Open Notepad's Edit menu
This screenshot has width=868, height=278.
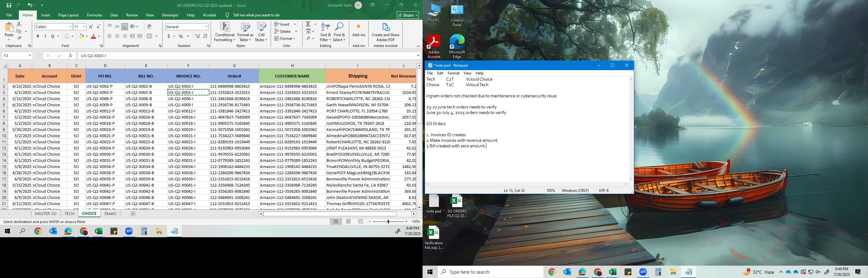click(x=440, y=73)
